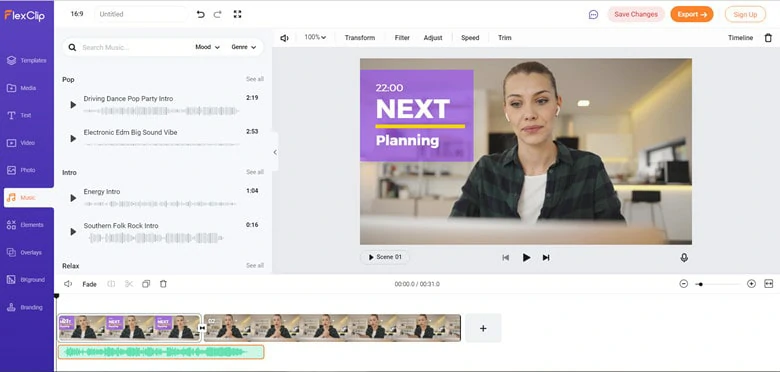Play Southern Folk Rock Intro track

click(73, 232)
